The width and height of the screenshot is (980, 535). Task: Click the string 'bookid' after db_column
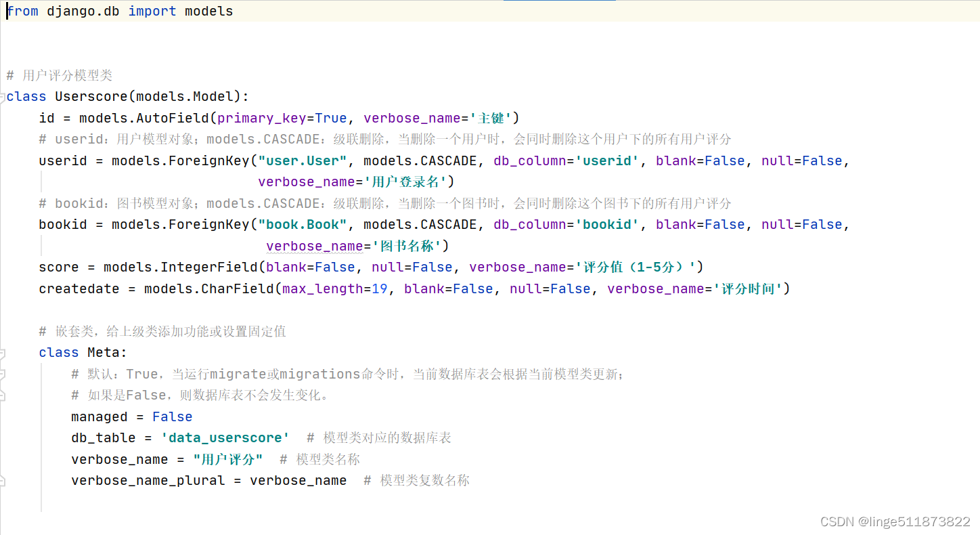[607, 224]
